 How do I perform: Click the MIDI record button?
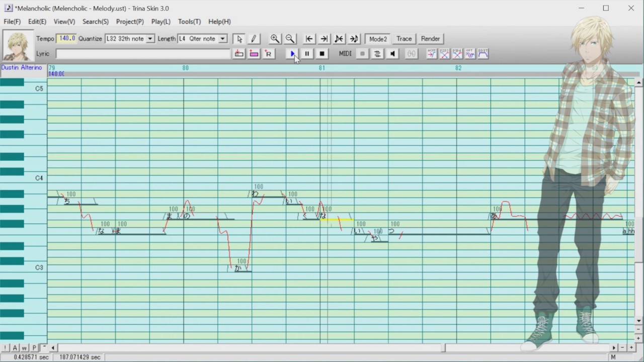point(362,54)
